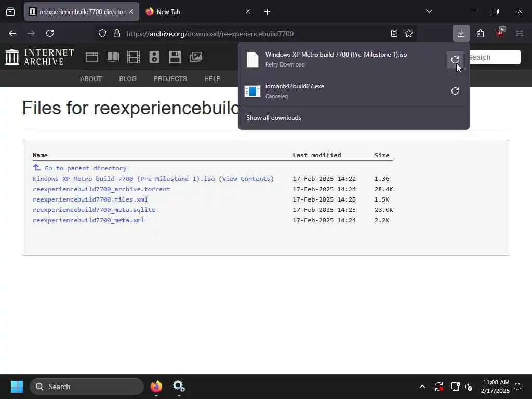Click the address bar URL
Screen dimensions: 532x399
[210, 34]
